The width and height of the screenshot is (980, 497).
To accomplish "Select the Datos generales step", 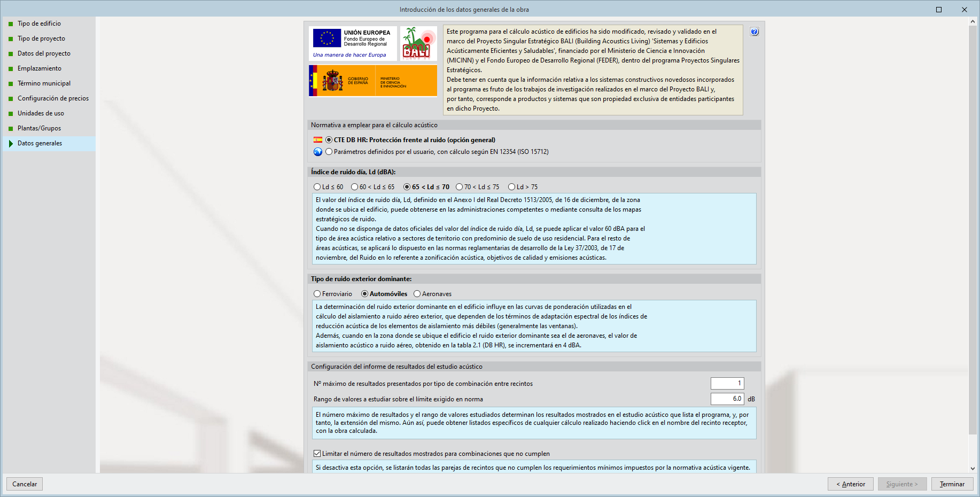I will pos(49,143).
